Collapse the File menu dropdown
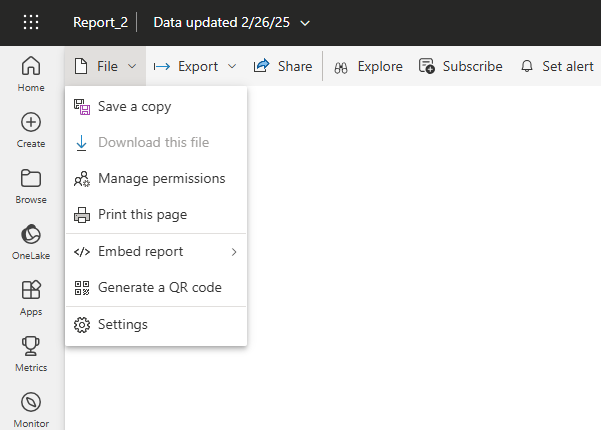This screenshot has width=601, height=430. point(106,67)
